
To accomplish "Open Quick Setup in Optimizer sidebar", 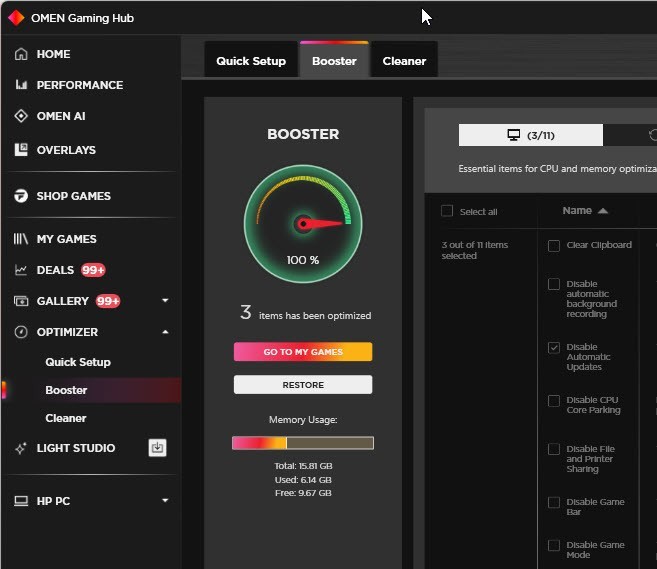I will tap(78, 362).
